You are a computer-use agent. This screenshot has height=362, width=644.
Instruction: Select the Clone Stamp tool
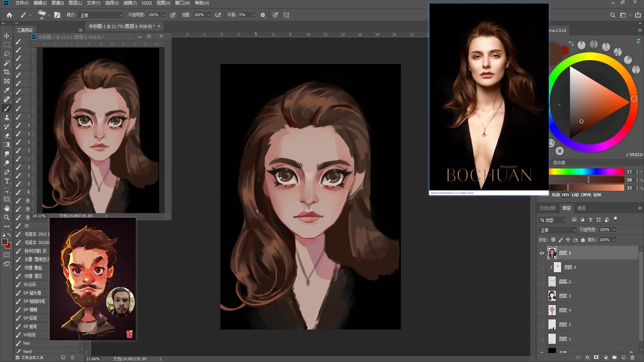[7, 118]
